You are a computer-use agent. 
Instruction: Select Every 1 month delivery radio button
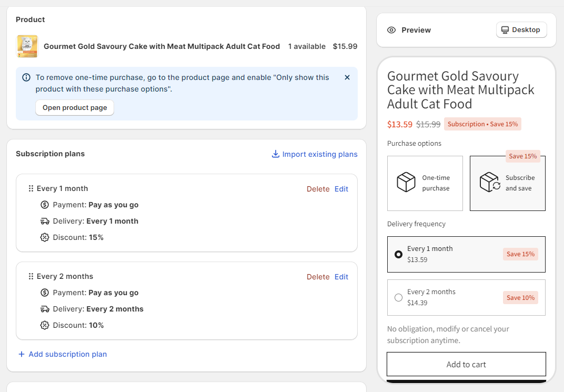click(399, 254)
